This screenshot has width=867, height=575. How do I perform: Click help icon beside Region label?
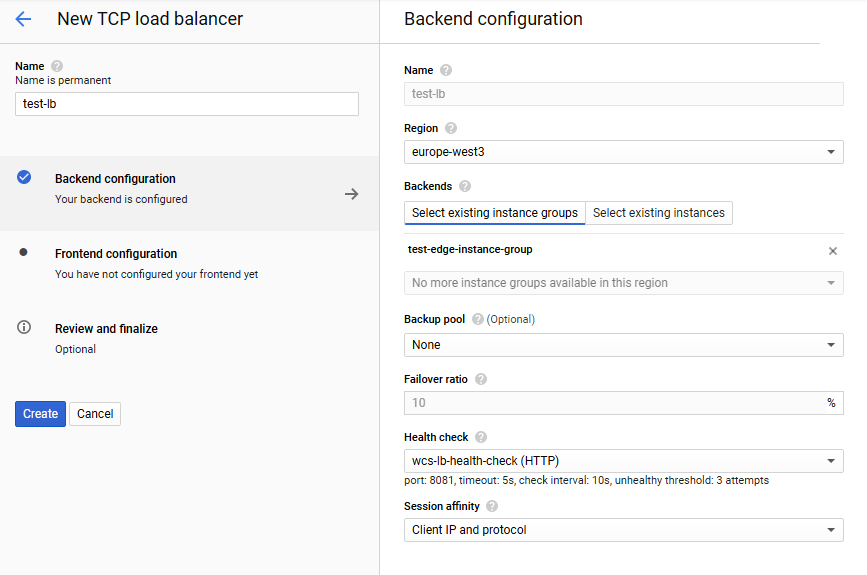pos(451,128)
